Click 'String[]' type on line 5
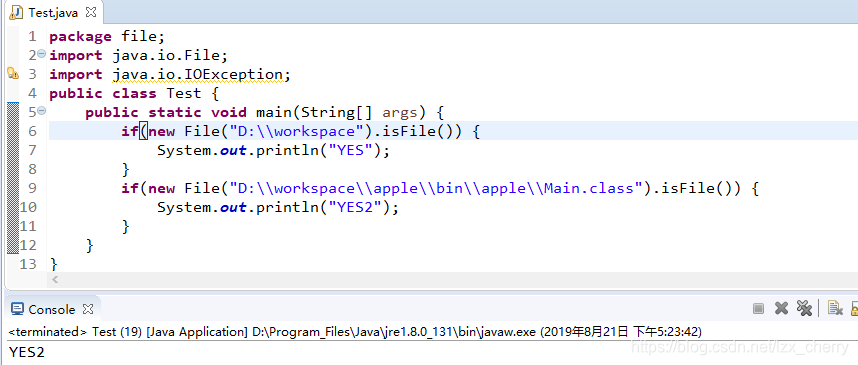 tap(337, 113)
